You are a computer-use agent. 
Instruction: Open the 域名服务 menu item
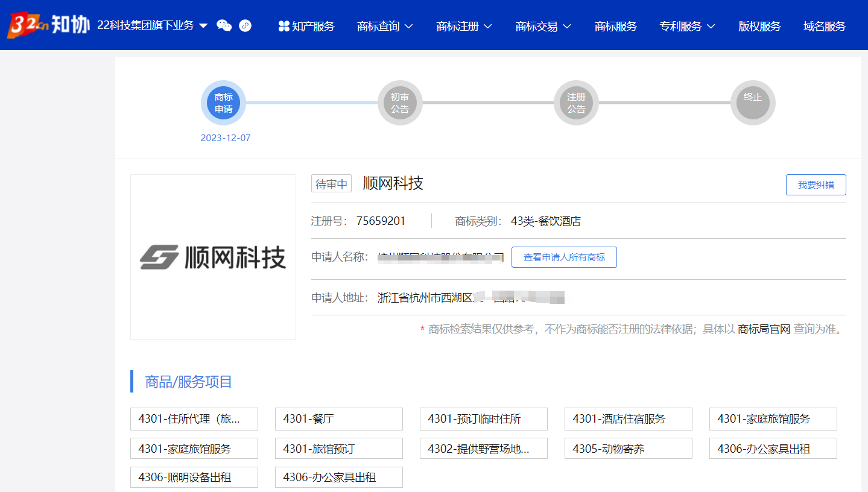click(x=825, y=26)
